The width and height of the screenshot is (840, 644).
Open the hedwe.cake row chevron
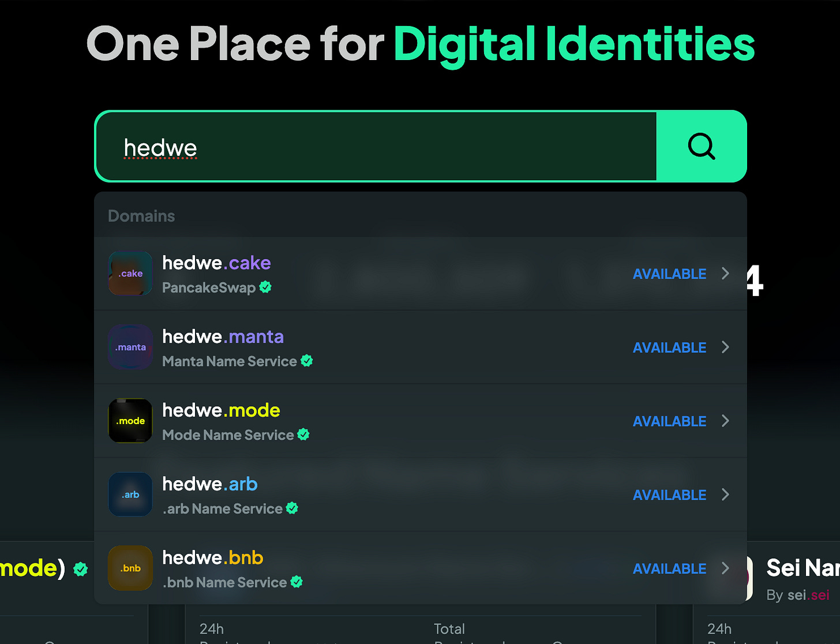[726, 274]
